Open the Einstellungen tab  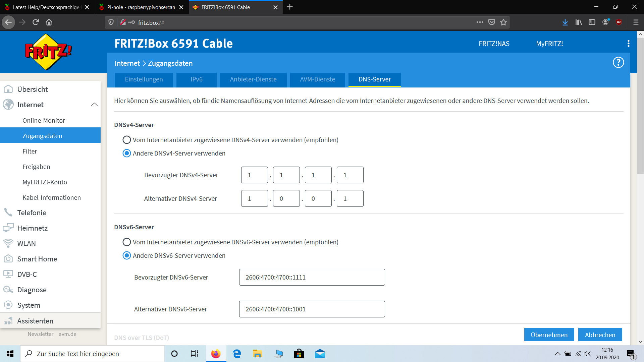(x=144, y=80)
